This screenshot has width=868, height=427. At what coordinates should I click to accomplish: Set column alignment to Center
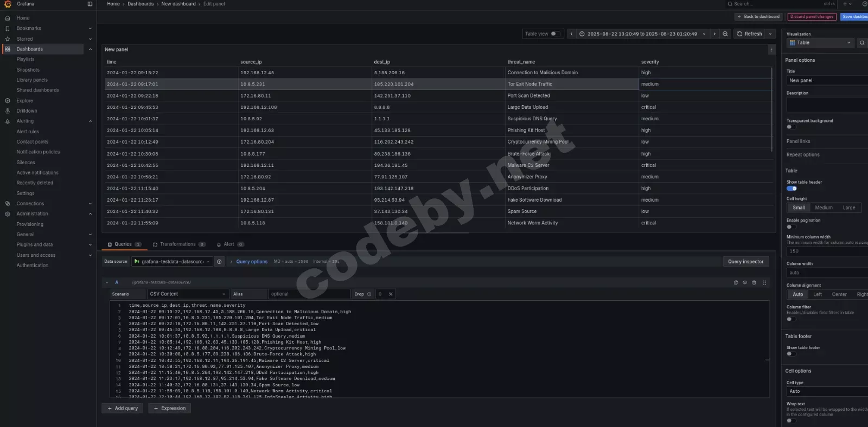(839, 294)
